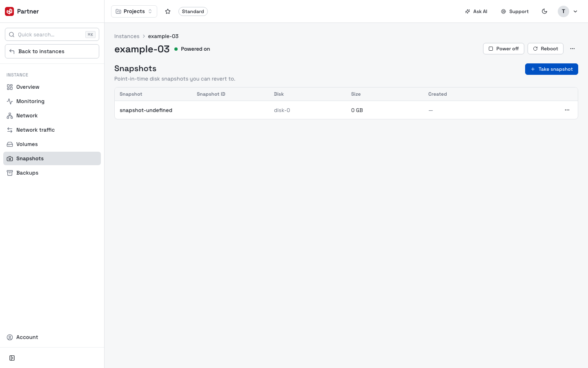This screenshot has width=588, height=368.
Task: Expand the user account menu chevron
Action: [575, 11]
